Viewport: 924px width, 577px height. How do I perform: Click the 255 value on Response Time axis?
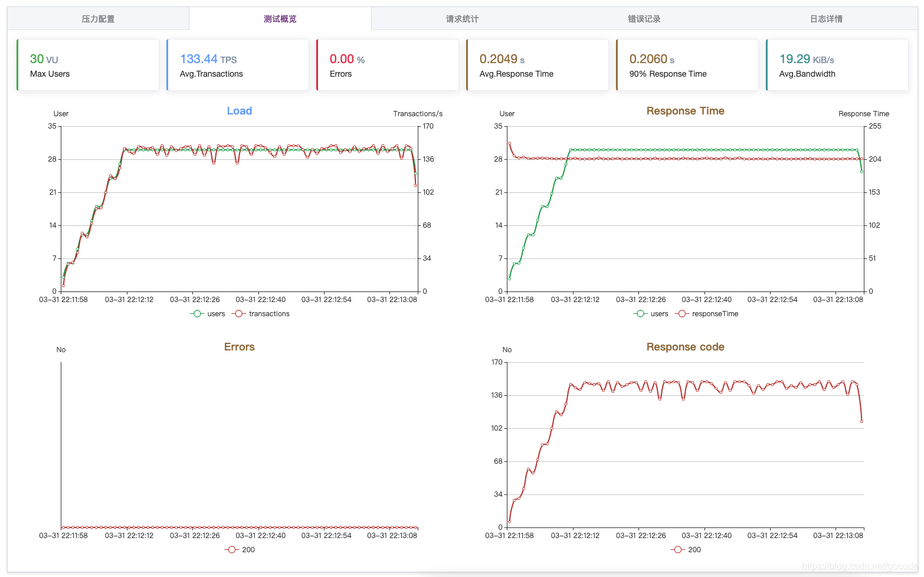[875, 126]
